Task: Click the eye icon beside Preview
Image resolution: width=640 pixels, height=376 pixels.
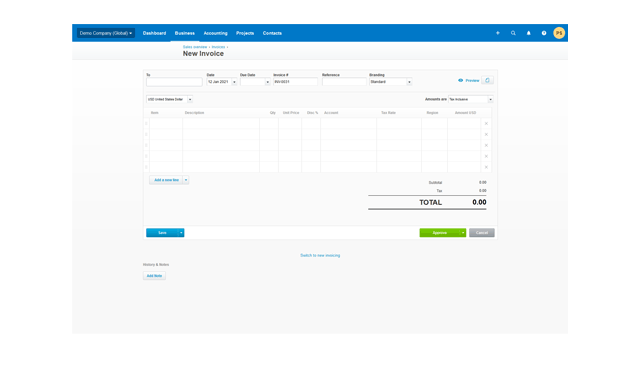Action: pos(460,80)
